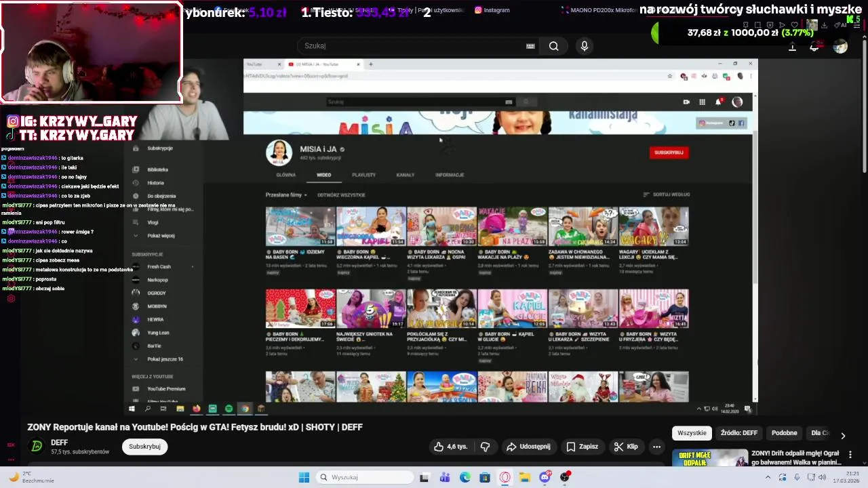The width and height of the screenshot is (868, 488).
Task: Open the INFORMACJE tab in channel page
Action: pyautogui.click(x=450, y=175)
